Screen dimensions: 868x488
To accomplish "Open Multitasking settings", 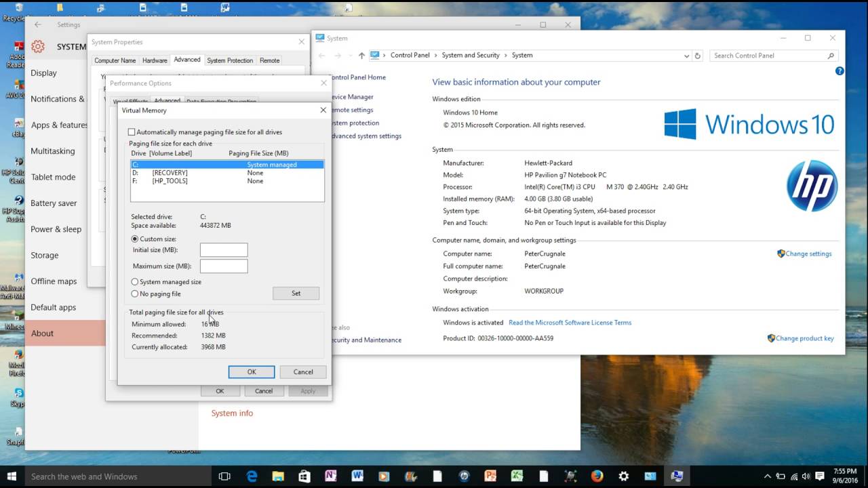I will coord(53,151).
